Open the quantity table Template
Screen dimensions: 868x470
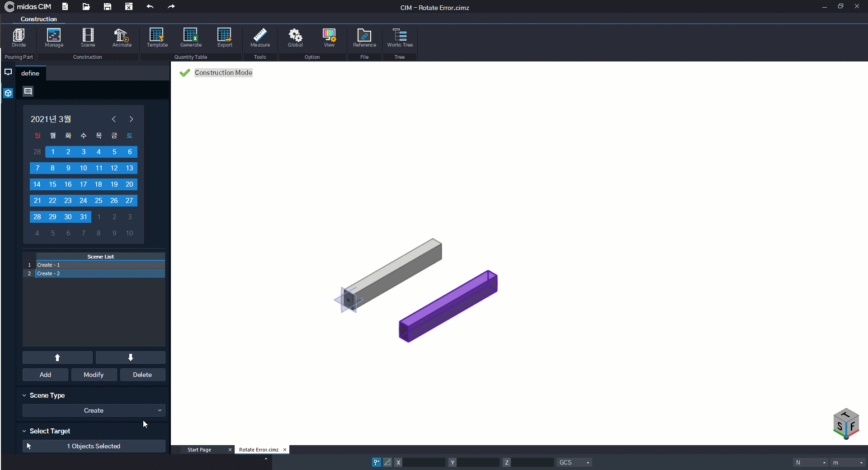point(157,38)
